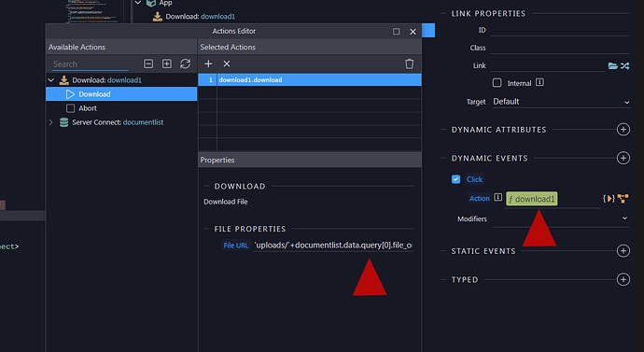Expand the Server Connect documentlist node
644x352 pixels.
tap(51, 122)
